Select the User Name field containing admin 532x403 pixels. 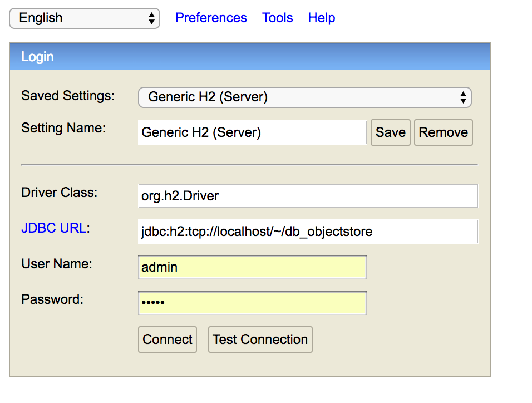pos(252,267)
